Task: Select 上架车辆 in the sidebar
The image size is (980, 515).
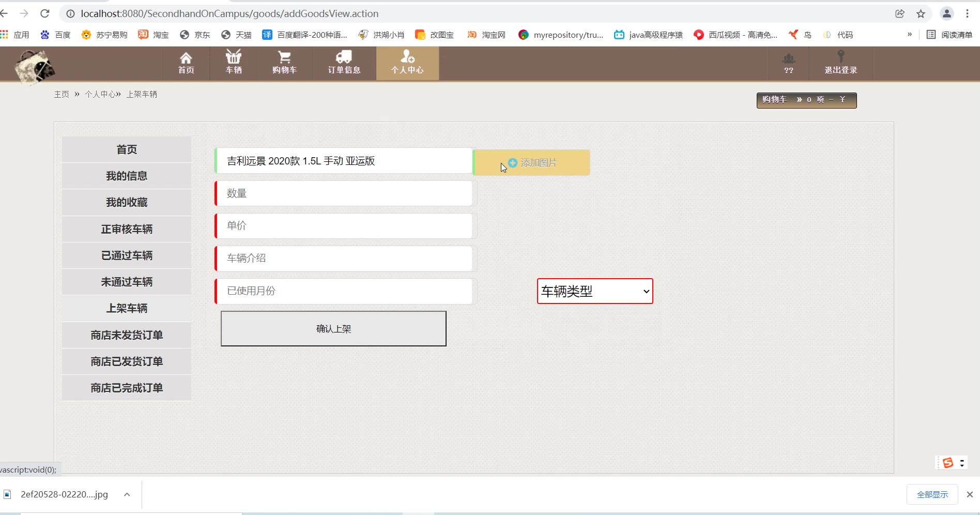Action: tap(127, 308)
